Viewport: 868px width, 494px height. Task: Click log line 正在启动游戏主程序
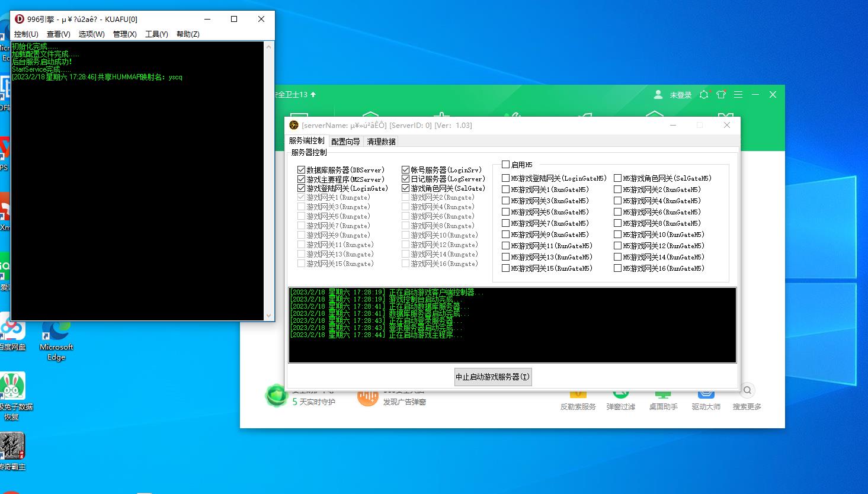(376, 335)
